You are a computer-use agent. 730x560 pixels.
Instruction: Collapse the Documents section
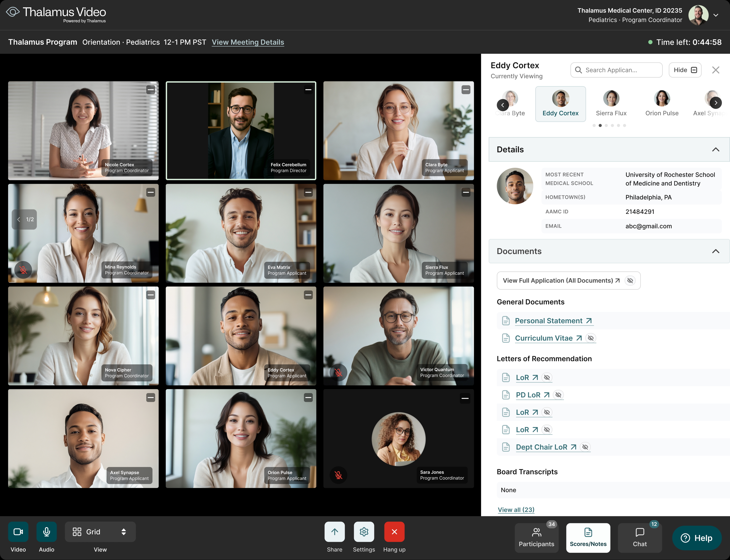(715, 251)
